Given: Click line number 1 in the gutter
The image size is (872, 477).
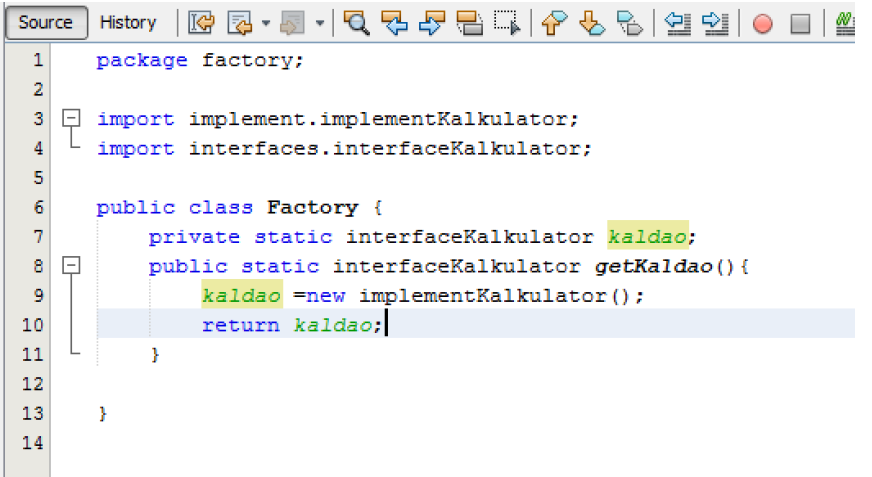Looking at the screenshot, I should pos(38,59).
